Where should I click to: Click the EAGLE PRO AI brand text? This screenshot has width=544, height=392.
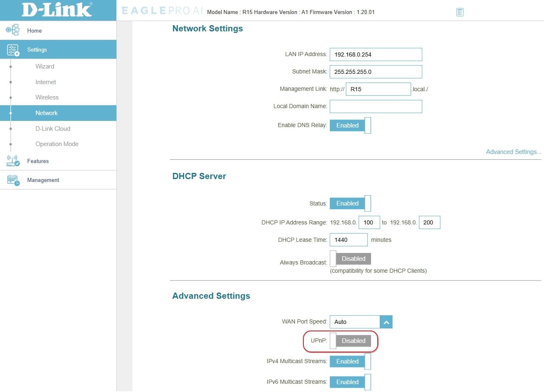pyautogui.click(x=162, y=11)
